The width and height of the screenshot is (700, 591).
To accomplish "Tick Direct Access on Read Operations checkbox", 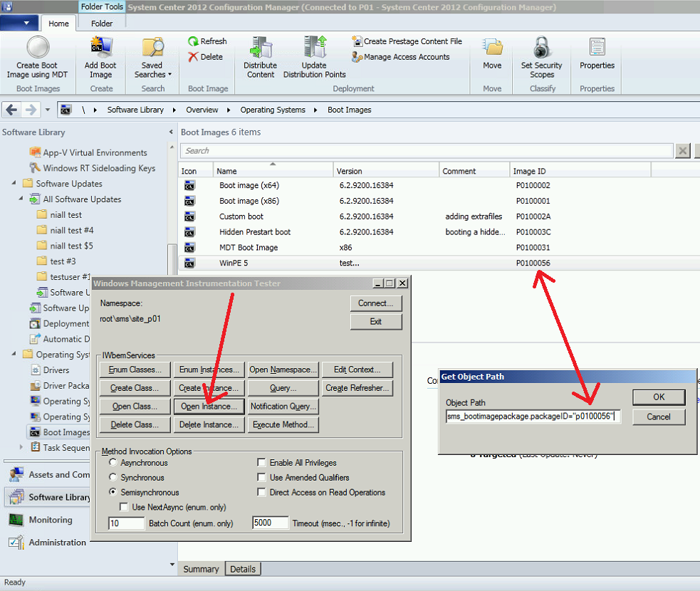I will click(261, 492).
